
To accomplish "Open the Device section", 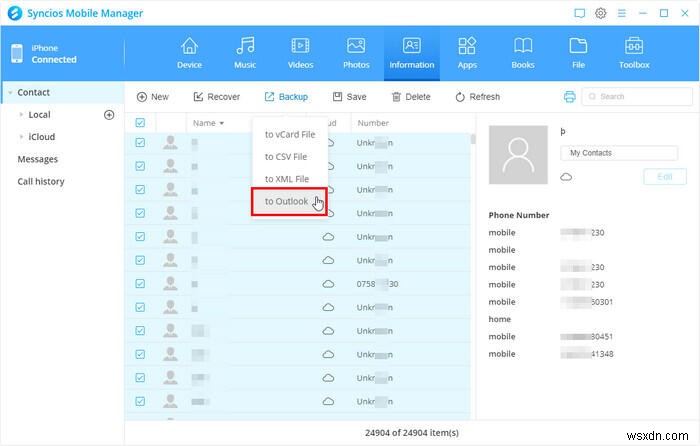I will click(x=189, y=53).
